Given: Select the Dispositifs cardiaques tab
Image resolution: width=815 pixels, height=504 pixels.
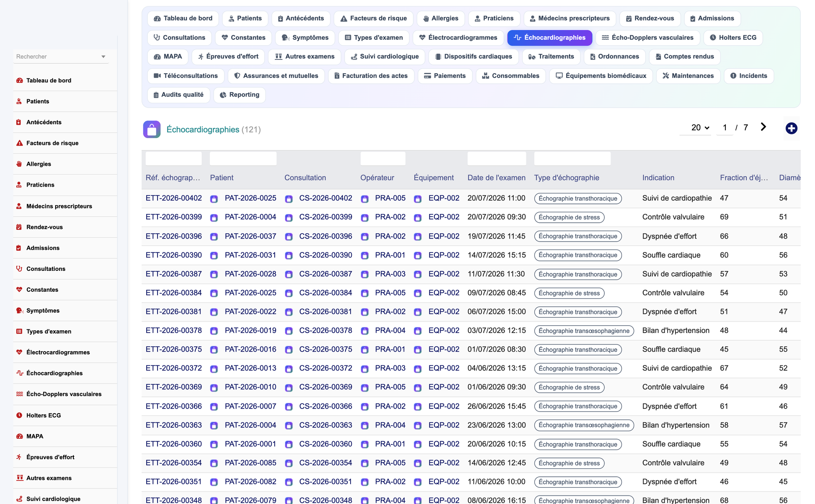Looking at the screenshot, I should point(473,57).
